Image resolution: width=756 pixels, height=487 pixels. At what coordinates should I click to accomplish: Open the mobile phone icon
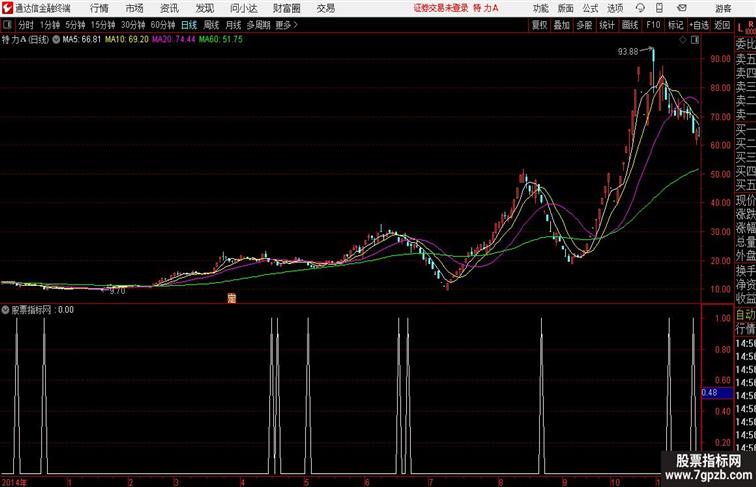[x=659, y=8]
